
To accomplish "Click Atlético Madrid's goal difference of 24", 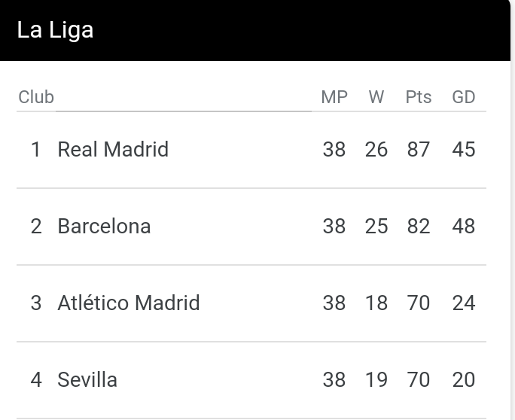I will pos(464,303).
